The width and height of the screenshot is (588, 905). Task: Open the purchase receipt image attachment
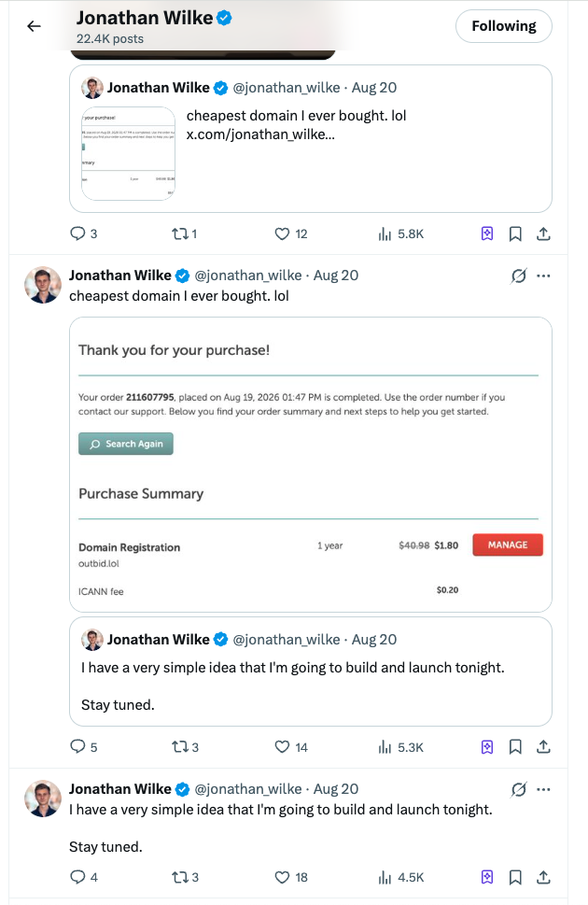[311, 464]
